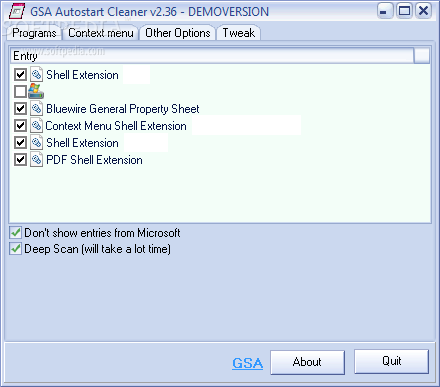
Task: Switch to the Programs tab
Action: (x=34, y=33)
